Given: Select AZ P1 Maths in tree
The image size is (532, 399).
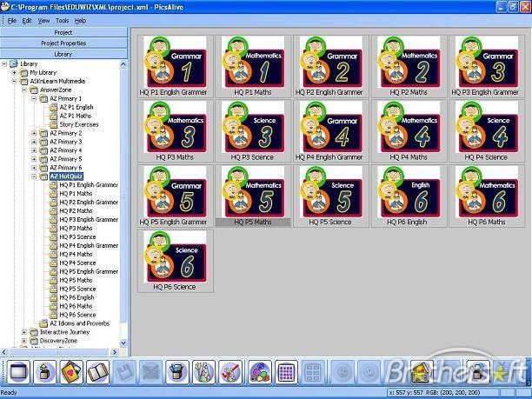Looking at the screenshot, I should (76, 116).
